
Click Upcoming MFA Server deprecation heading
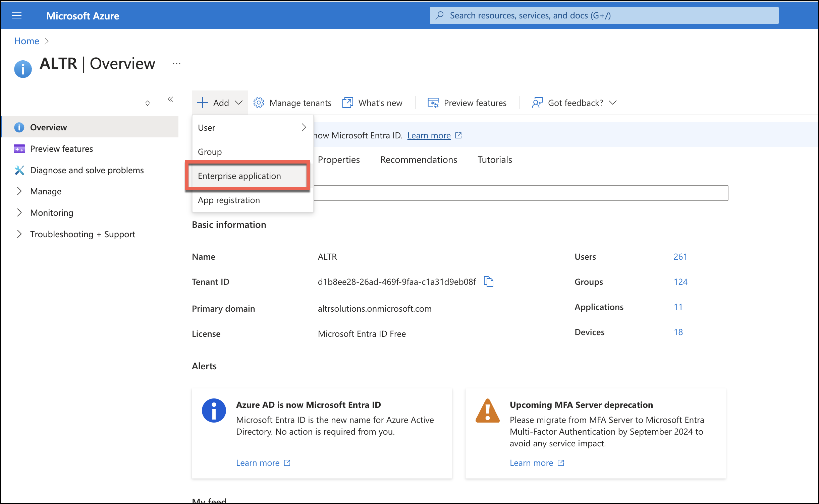coord(581,405)
